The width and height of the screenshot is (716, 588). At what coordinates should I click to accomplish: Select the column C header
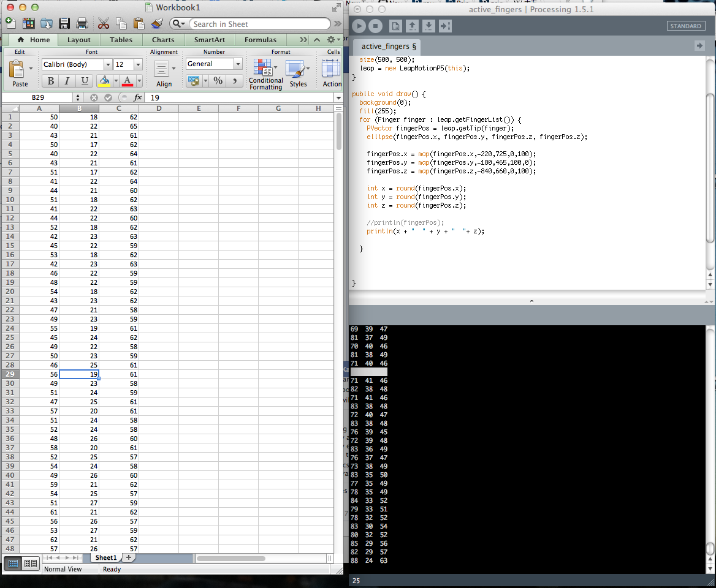tap(119, 108)
